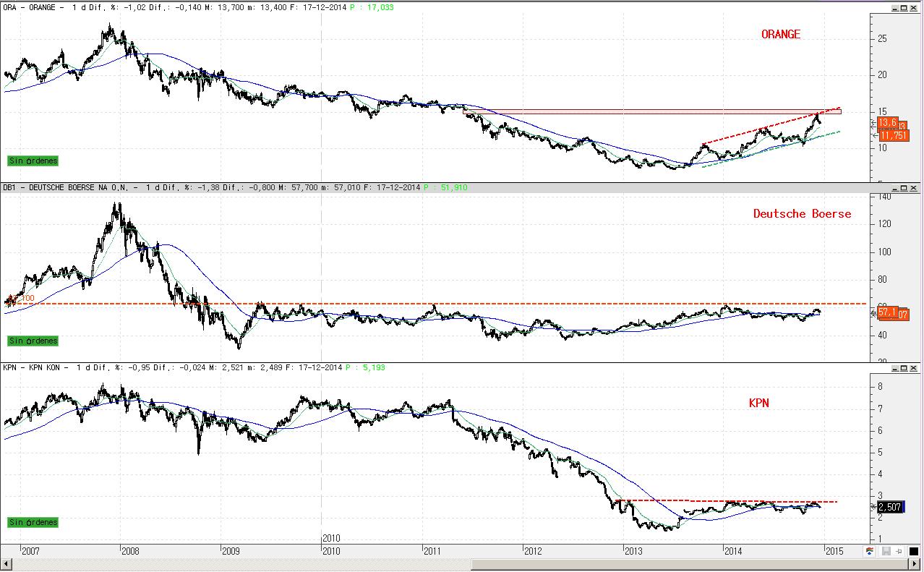Maximize the ORANGE chart panel
The height and width of the screenshot is (572, 924).
pyautogui.click(x=905, y=7)
